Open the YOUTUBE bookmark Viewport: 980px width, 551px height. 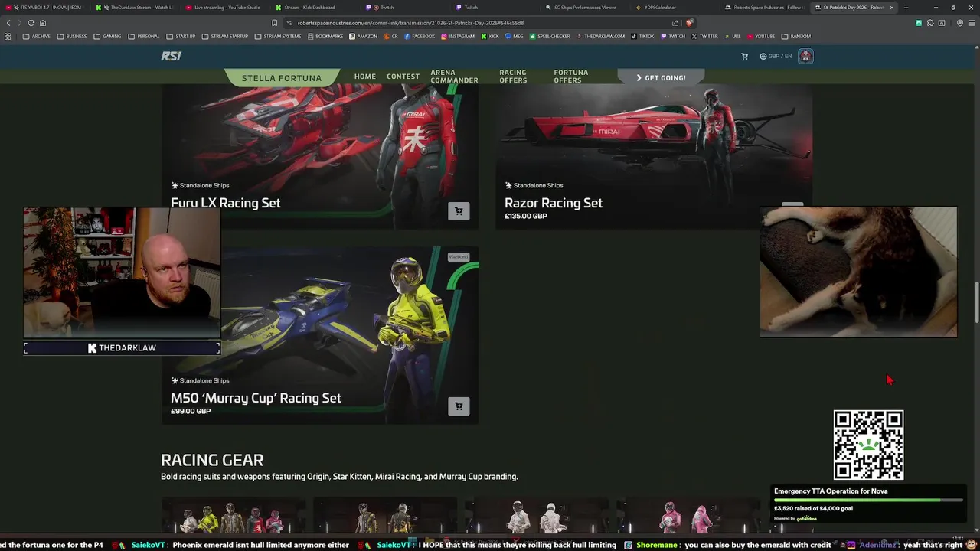(x=761, y=36)
